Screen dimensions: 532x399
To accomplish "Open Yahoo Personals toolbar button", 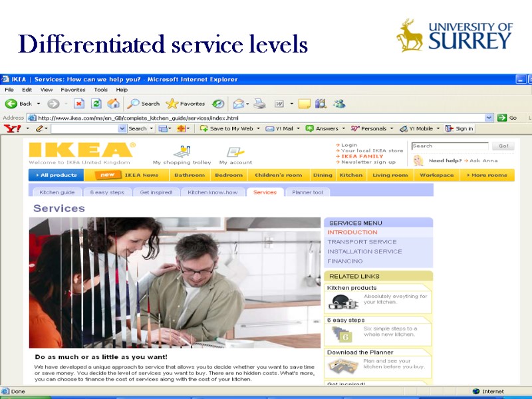I will tap(369, 128).
